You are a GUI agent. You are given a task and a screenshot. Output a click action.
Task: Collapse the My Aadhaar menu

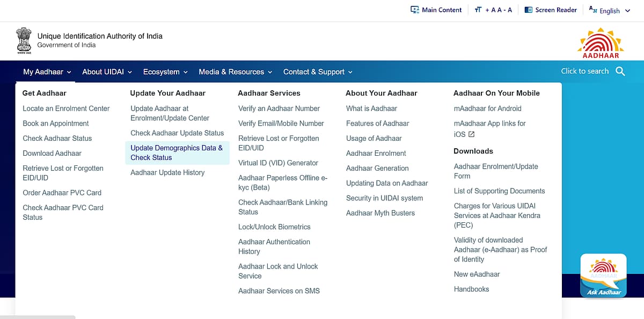pyautogui.click(x=47, y=72)
